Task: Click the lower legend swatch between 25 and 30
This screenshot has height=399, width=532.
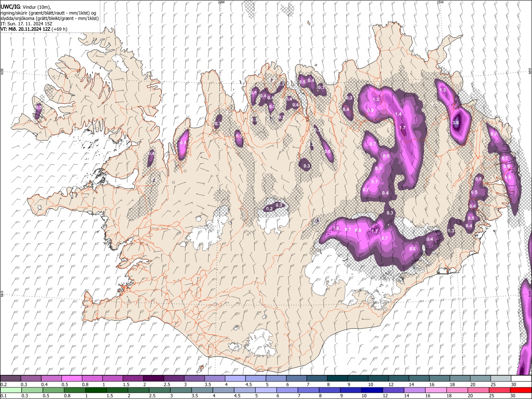Action: 500,390
